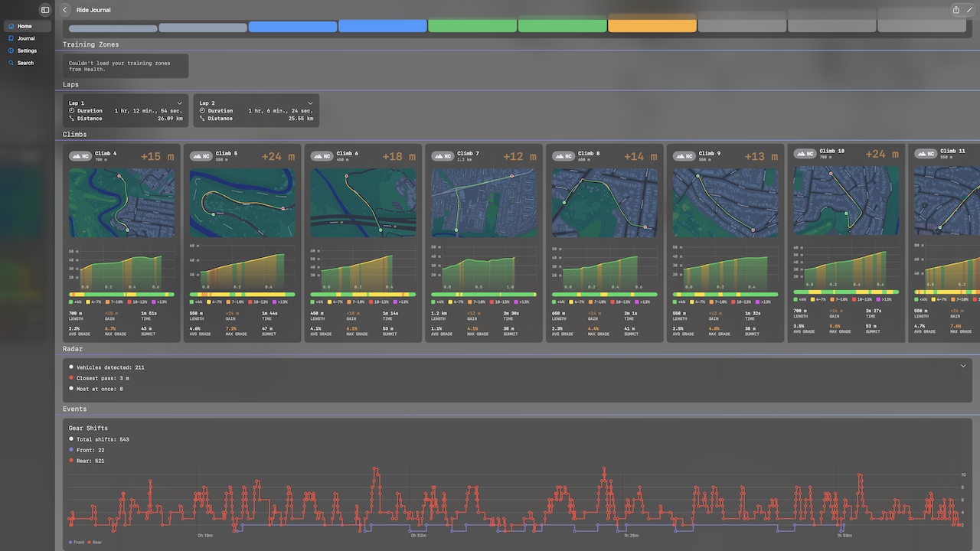Click the "Most at once: 8" line
Viewport: 980px width, 551px height.
[x=96, y=389]
